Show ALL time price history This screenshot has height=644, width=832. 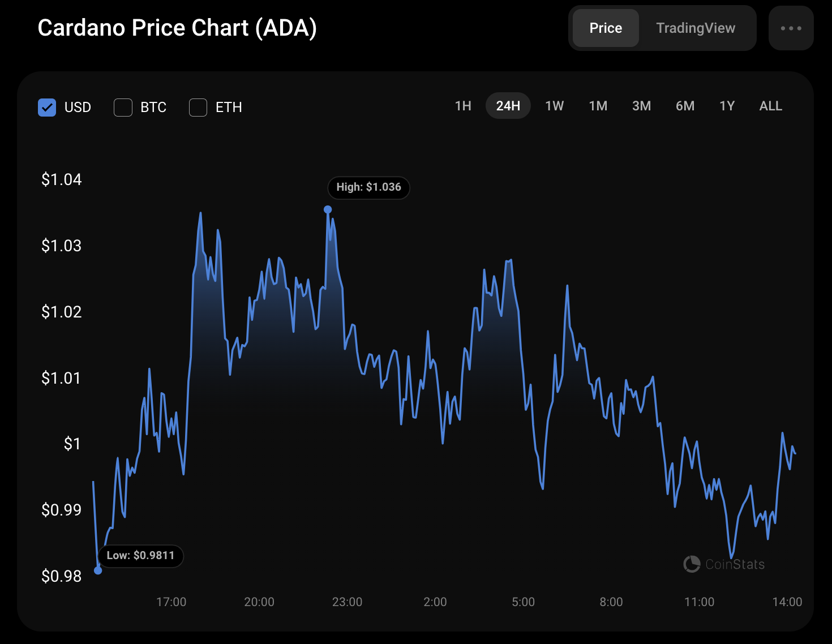[770, 106]
